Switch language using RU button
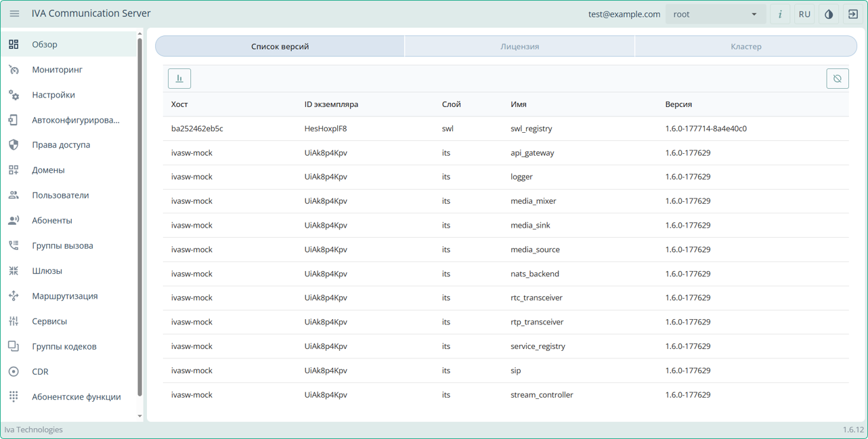This screenshot has width=868, height=439. 804,14
